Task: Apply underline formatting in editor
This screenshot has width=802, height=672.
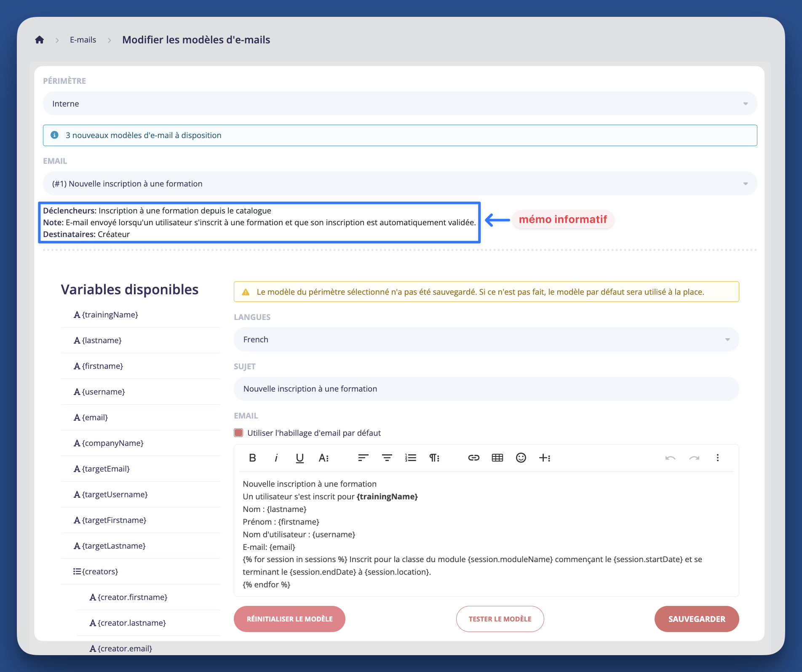Action: click(299, 458)
